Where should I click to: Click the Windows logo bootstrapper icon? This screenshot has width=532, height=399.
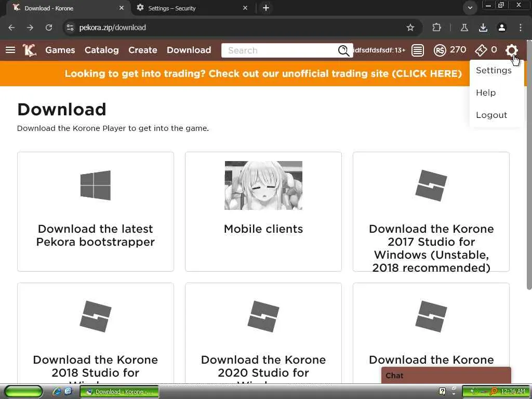[96, 185]
